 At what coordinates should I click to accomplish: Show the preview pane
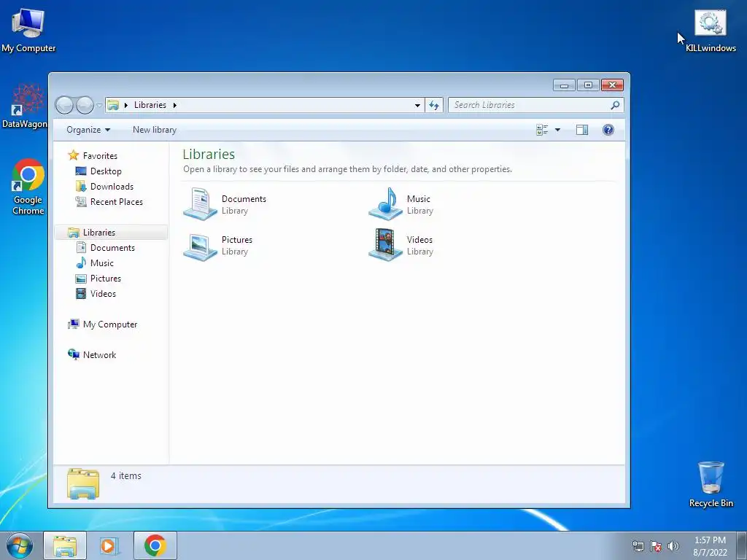pyautogui.click(x=582, y=130)
